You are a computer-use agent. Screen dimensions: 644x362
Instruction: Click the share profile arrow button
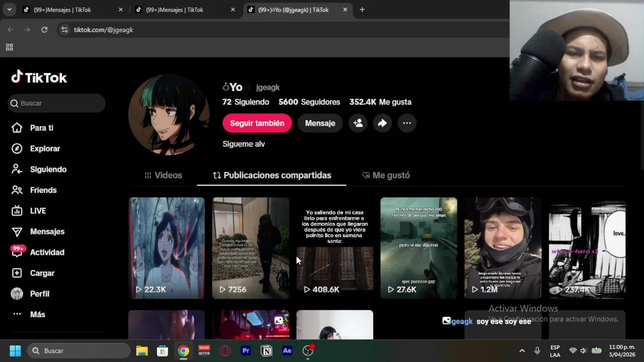(x=382, y=123)
